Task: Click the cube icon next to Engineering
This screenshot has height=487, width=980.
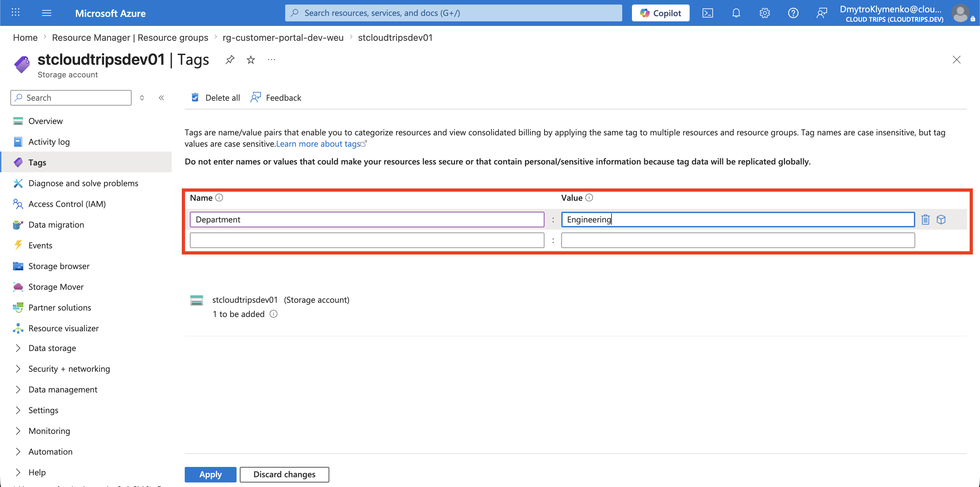Action: point(941,219)
